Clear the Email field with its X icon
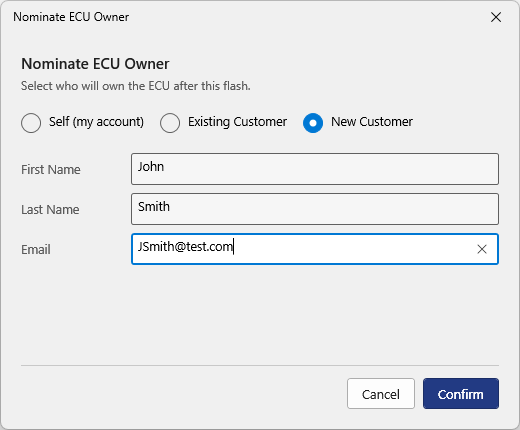The width and height of the screenshot is (520, 430). 482,249
